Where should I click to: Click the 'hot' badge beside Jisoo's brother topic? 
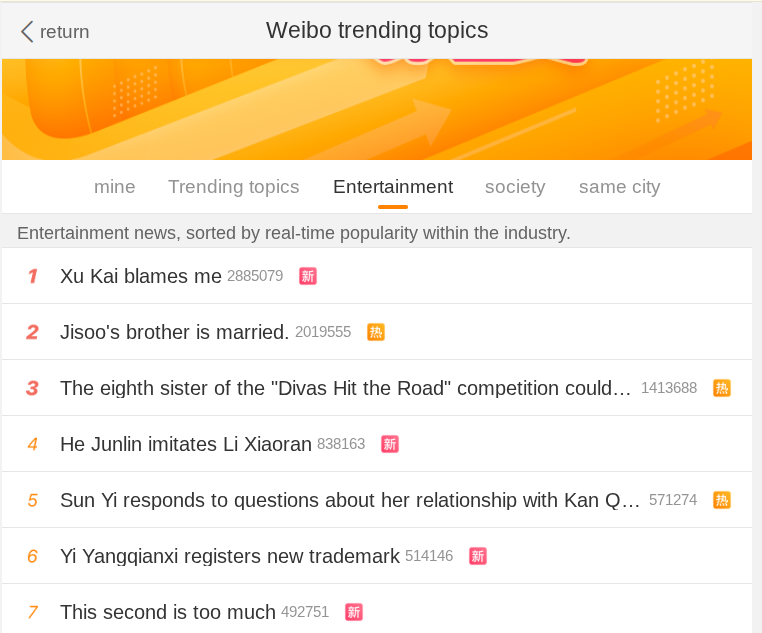(x=376, y=332)
